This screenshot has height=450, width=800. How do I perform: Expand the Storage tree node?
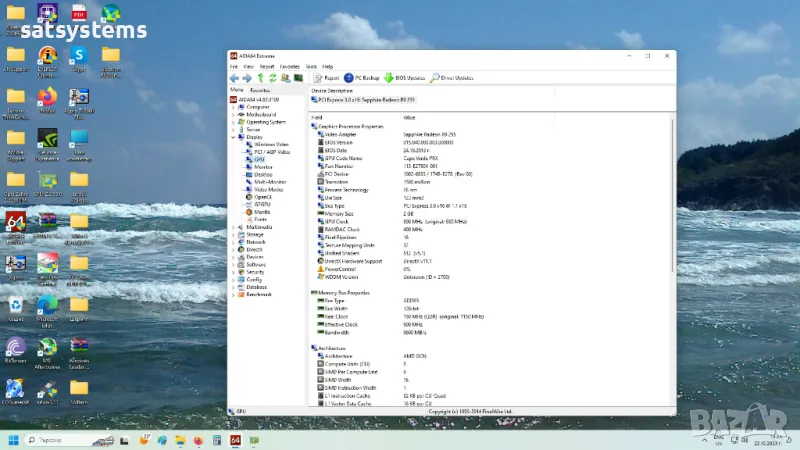(233, 234)
